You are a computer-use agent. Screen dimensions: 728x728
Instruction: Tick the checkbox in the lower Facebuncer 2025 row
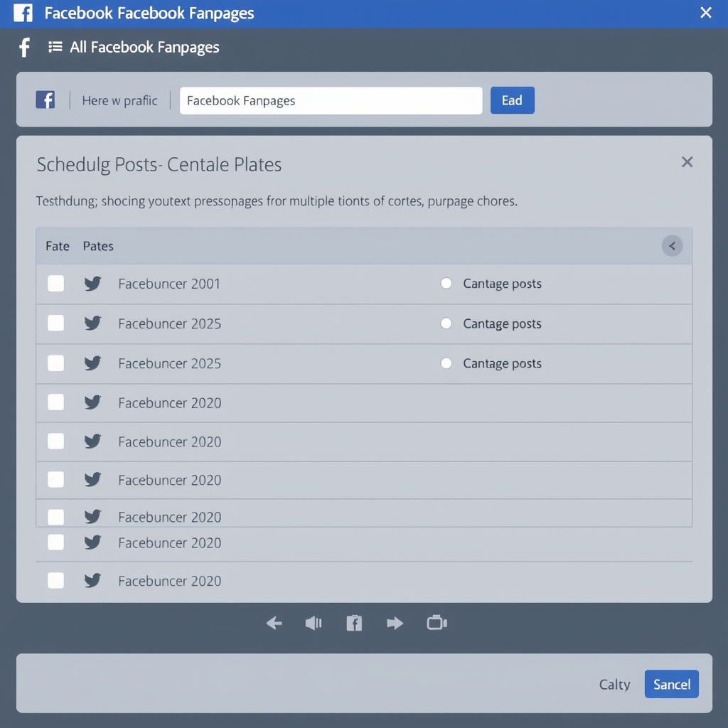(x=55, y=363)
